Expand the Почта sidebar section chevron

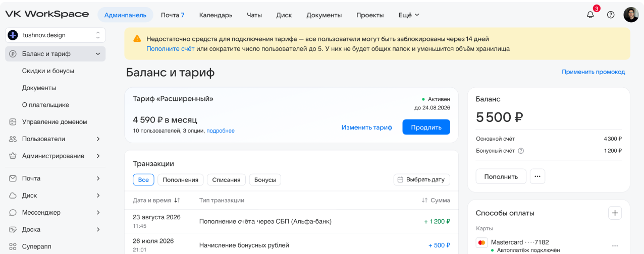click(x=98, y=178)
